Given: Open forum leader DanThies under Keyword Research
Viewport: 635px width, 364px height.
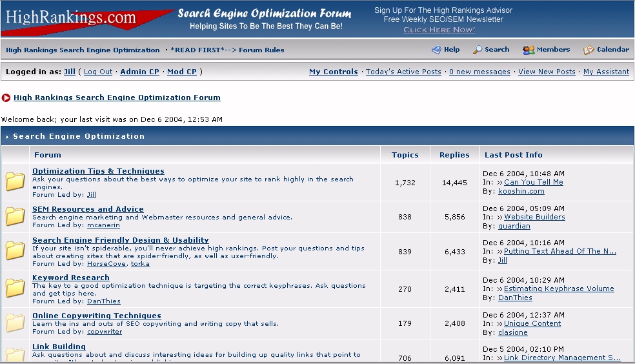Looking at the screenshot, I should point(104,301).
